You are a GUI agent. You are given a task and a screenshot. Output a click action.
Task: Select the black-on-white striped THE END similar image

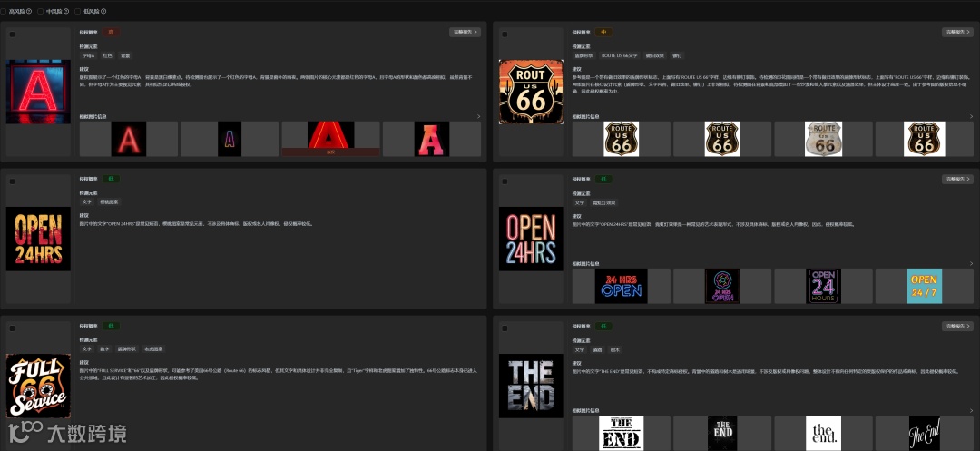(x=622, y=433)
